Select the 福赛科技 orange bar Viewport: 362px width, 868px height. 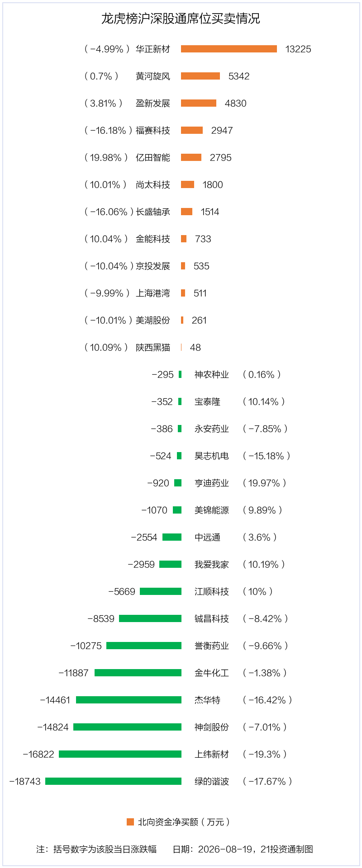tap(192, 130)
